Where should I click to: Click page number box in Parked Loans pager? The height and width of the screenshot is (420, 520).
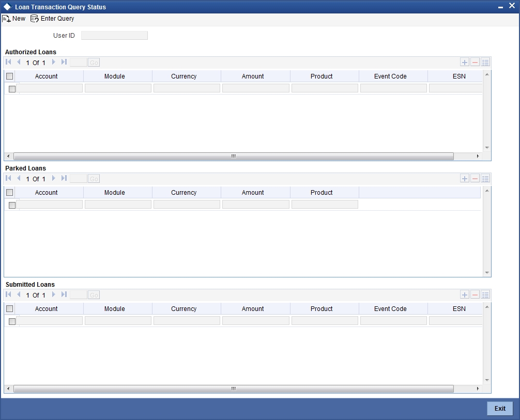[79, 179]
